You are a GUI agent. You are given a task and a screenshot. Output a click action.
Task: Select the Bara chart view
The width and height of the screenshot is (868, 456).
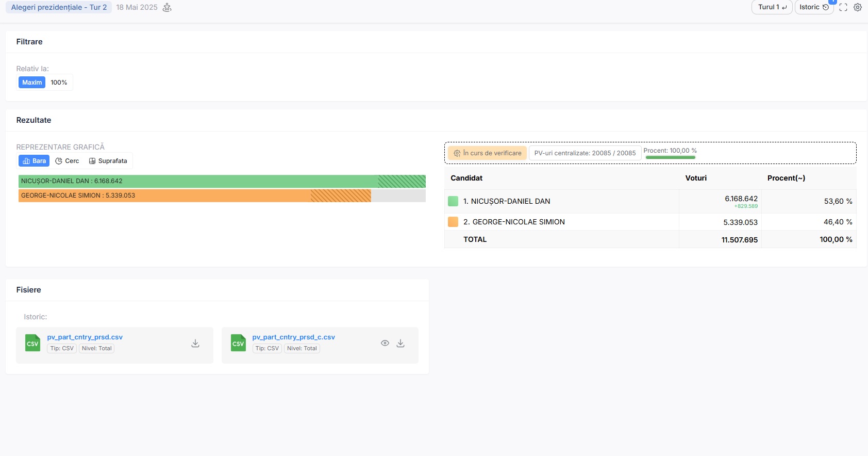(x=34, y=161)
